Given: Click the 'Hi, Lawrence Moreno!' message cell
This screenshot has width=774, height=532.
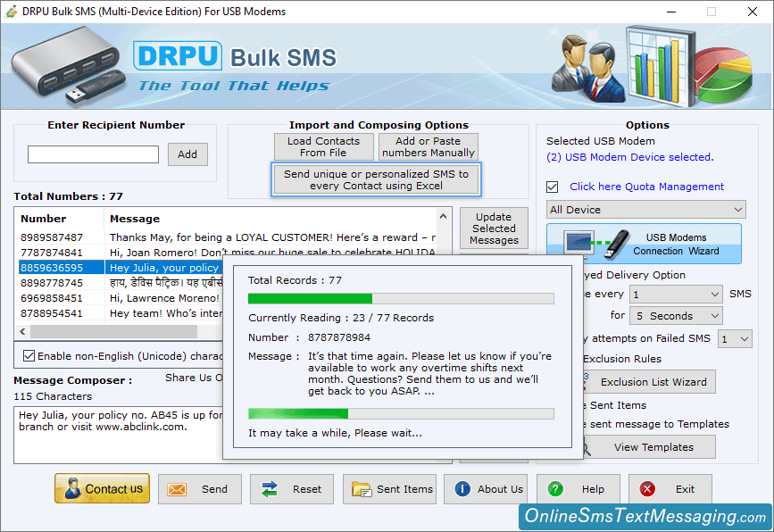Looking at the screenshot, I should coord(165,298).
